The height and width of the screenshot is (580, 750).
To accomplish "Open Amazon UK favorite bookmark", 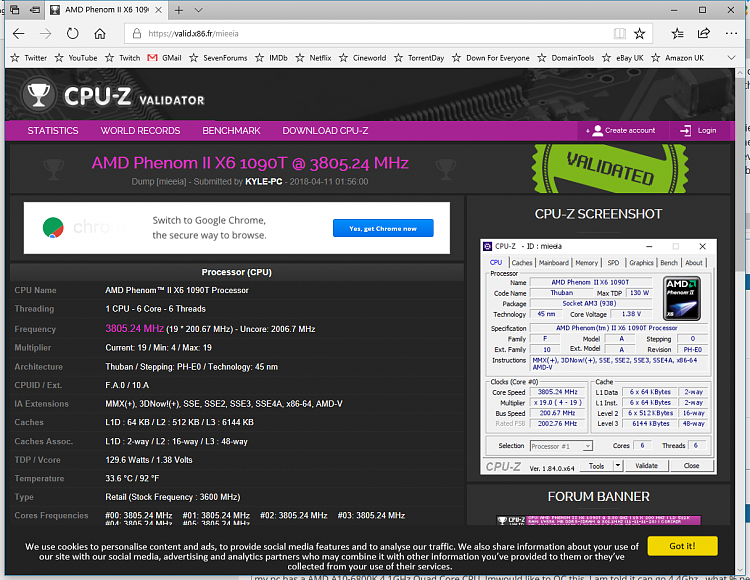I will coord(678,58).
